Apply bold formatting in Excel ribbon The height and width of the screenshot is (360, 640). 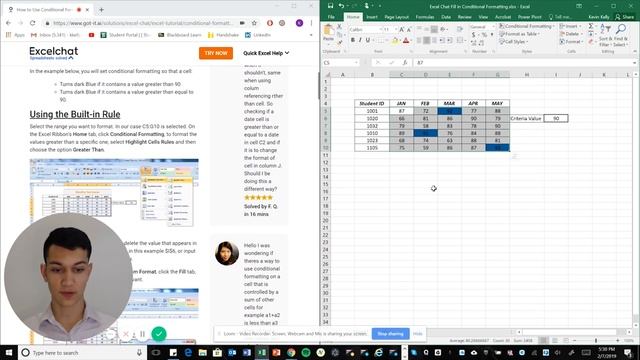coord(353,40)
